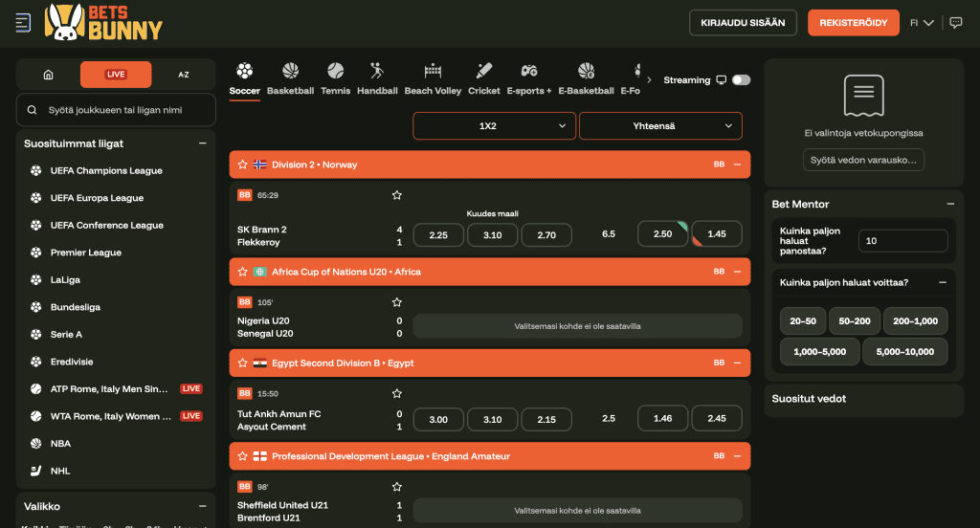The image size is (980, 528).
Task: Select the 20-50 winnings range
Action: tap(803, 321)
